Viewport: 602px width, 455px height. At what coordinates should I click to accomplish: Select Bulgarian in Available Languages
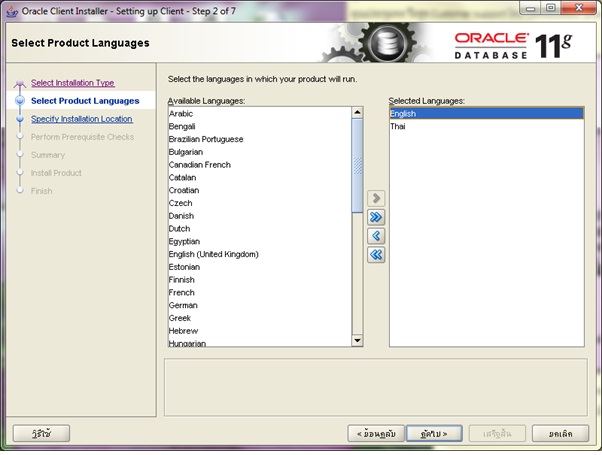click(x=260, y=152)
